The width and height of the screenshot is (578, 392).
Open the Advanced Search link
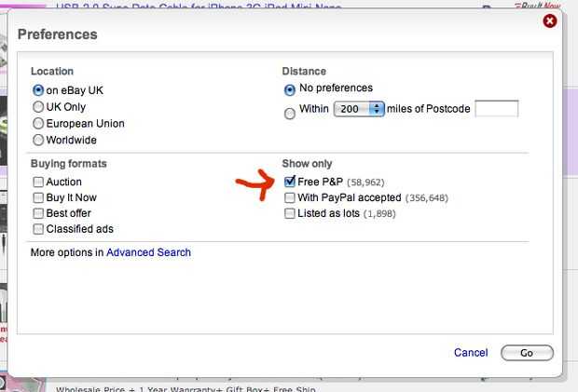click(x=148, y=252)
